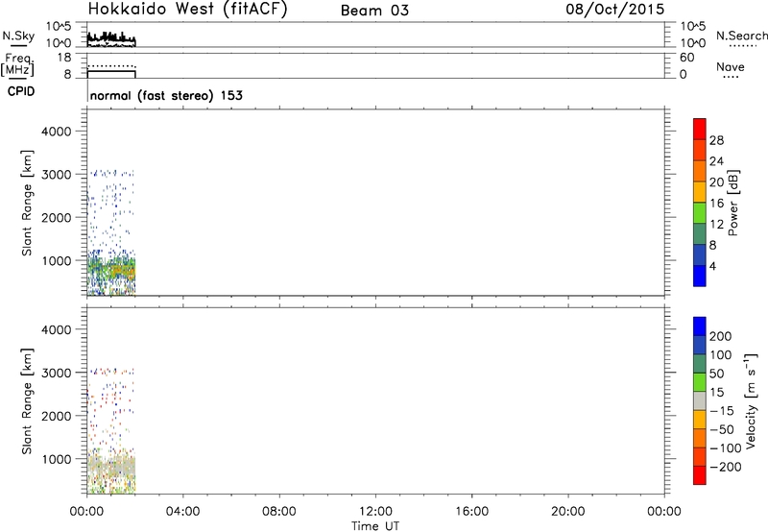The width and height of the screenshot is (768, 532).
Task: Click the 'Hokkaido West (fitACF)' plot title
Action: coord(187,9)
